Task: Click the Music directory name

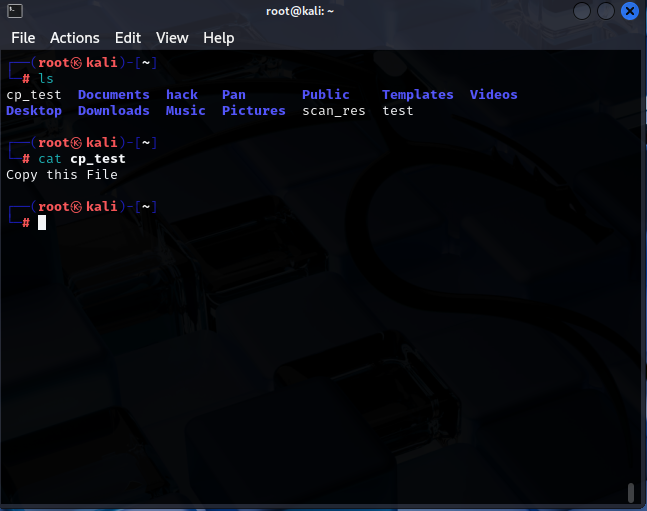Action: coord(186,111)
